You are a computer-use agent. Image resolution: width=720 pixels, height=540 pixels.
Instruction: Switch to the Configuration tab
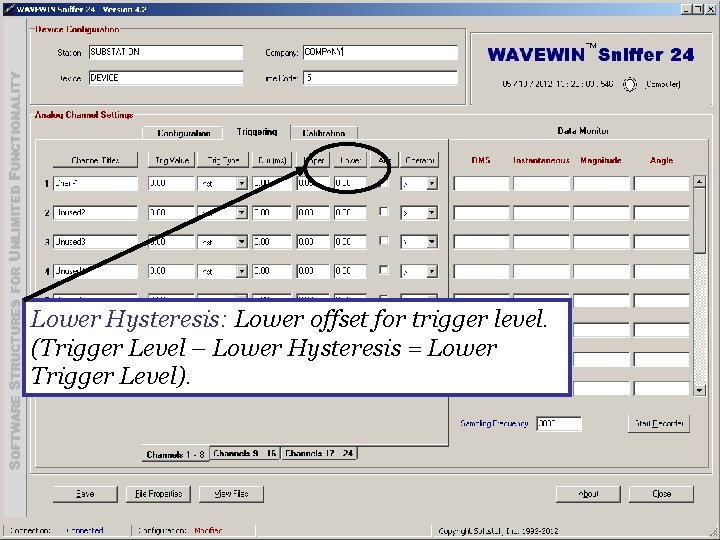tap(183, 133)
